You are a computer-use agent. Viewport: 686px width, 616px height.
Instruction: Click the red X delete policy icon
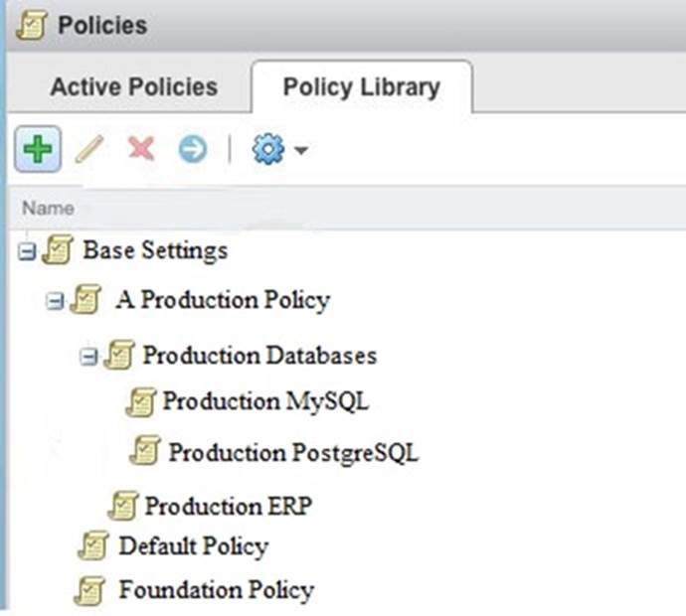click(x=141, y=150)
